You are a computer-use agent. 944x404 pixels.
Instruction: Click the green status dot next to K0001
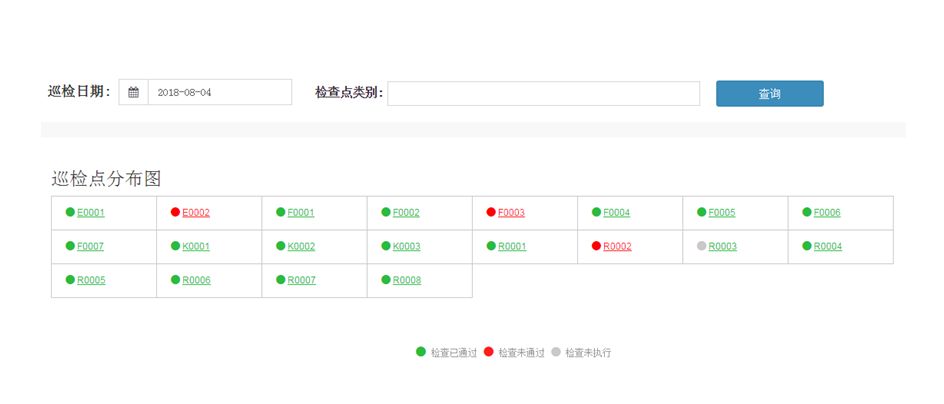tap(175, 246)
